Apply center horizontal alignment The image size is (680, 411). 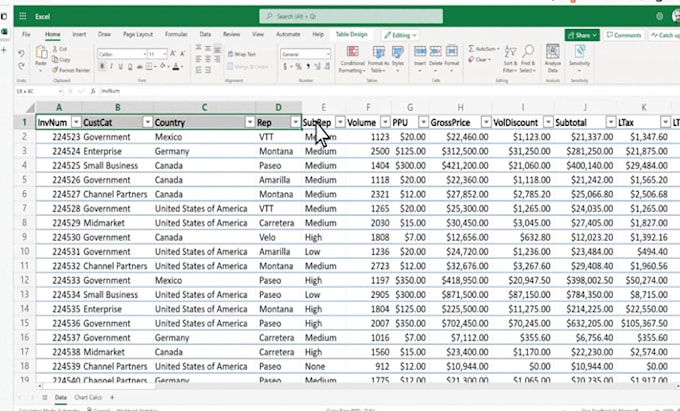pos(208,59)
